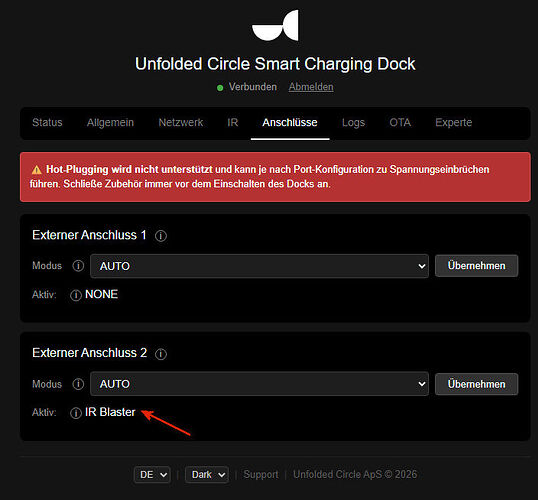Click the Unfolded Circle logo
538x500 pixels.
tap(275, 25)
